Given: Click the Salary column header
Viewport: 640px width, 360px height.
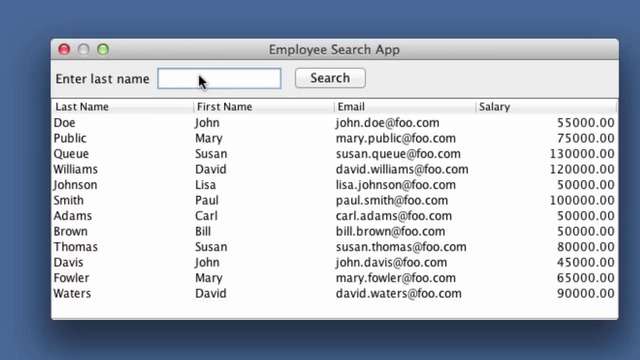Looking at the screenshot, I should (546, 107).
